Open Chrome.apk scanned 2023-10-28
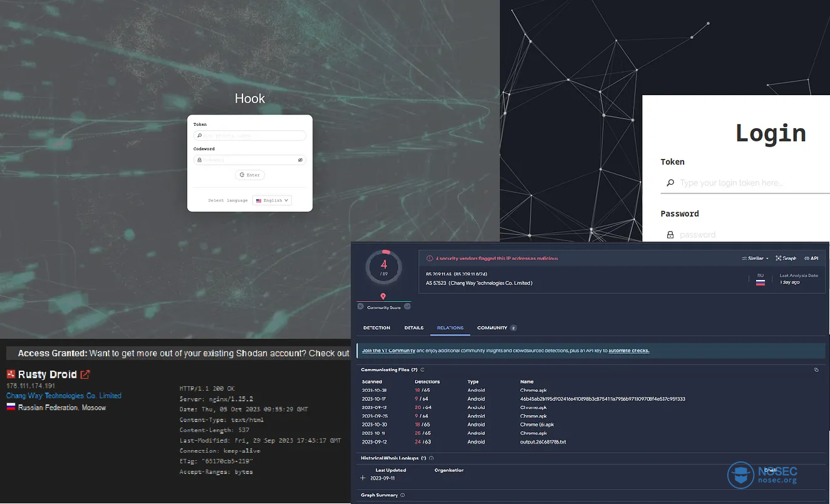830x504 pixels. click(534, 390)
